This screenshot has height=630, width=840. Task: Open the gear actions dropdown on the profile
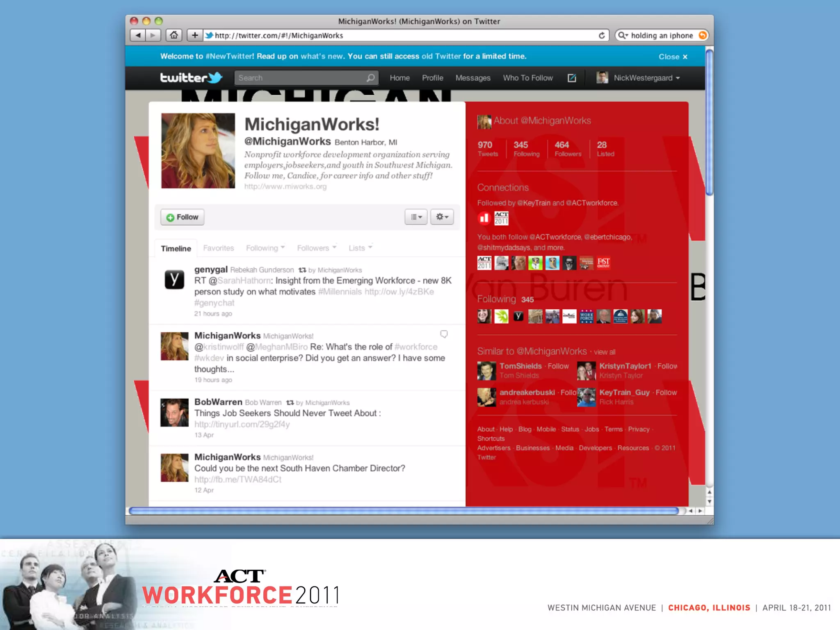442,217
